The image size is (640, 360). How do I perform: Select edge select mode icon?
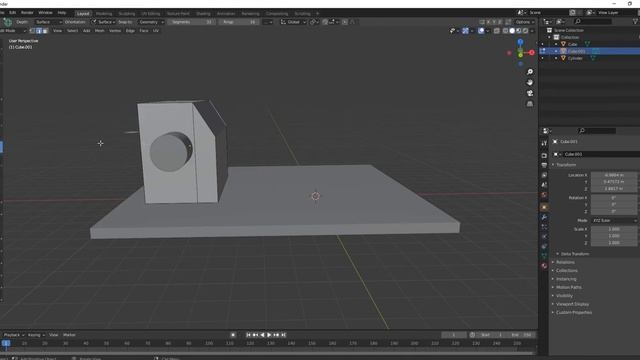pyautogui.click(x=39, y=31)
